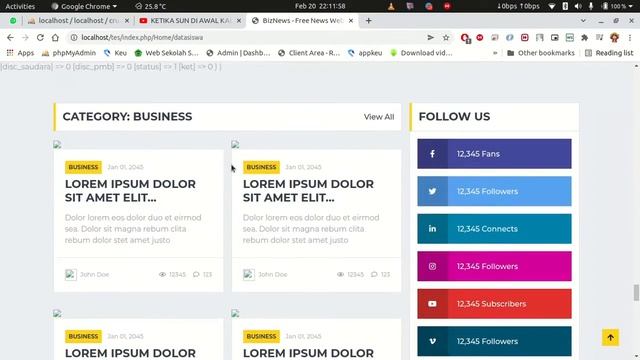This screenshot has height=360, width=640.
Task: Select the BizNews Free News tab
Action: click(x=301, y=20)
